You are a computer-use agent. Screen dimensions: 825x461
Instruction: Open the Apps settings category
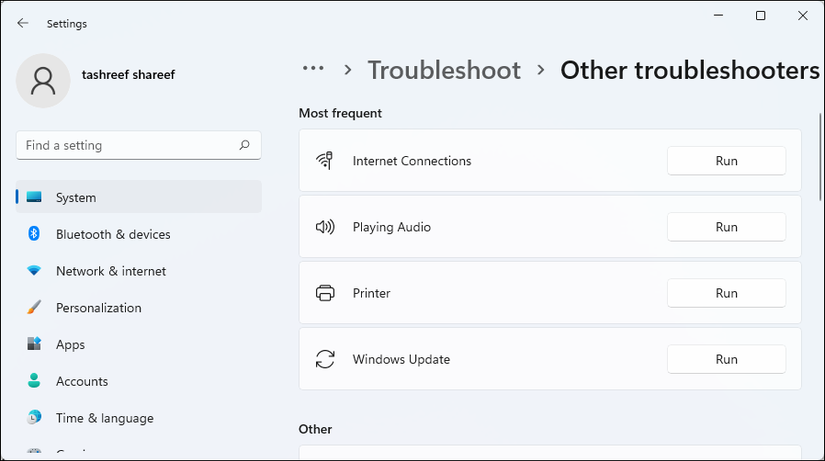pyautogui.click(x=139, y=344)
